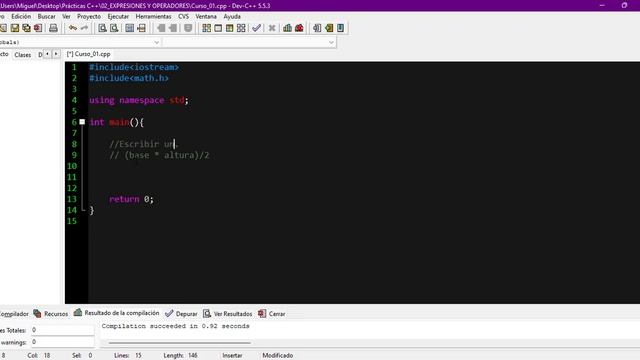Click the yellow arrow bookmark icon
The width and height of the screenshot is (640, 360).
329,28
